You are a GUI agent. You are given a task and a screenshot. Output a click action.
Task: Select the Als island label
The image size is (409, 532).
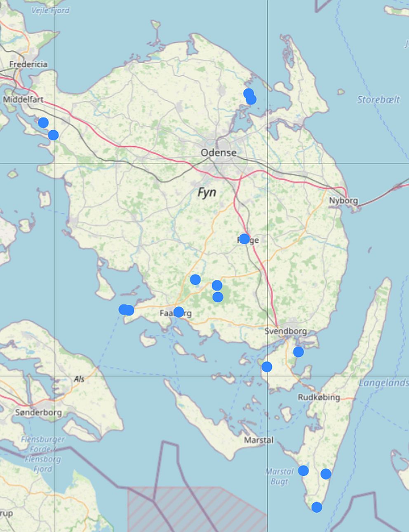[x=79, y=379]
